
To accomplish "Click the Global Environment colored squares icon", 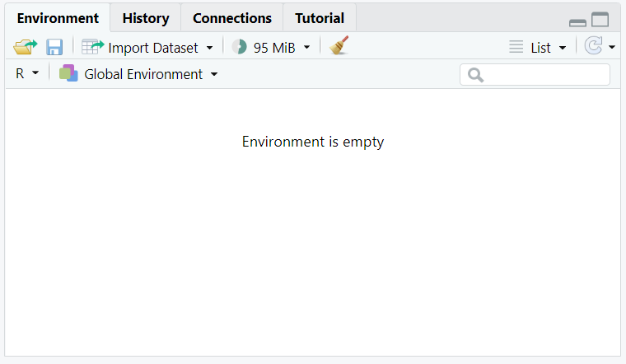I will tap(68, 73).
